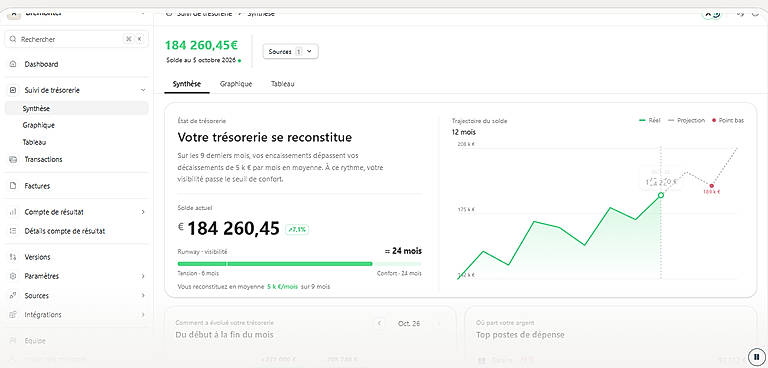Open Détails compte de résultat page
Image resolution: width=768 pixels, height=368 pixels.
tap(65, 231)
